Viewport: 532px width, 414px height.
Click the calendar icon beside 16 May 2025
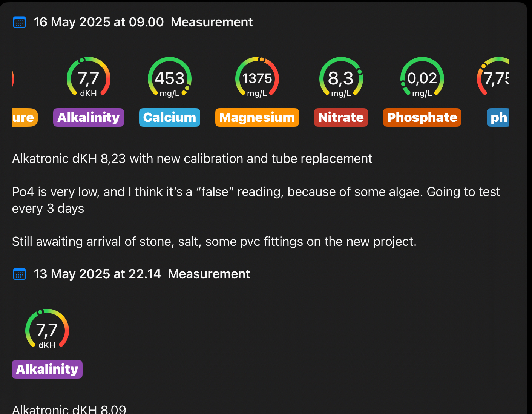point(19,22)
